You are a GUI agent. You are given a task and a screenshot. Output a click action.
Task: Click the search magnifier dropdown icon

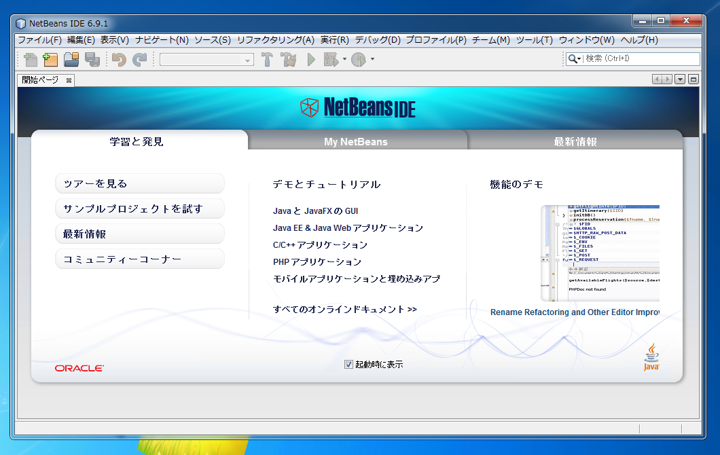[x=574, y=59]
